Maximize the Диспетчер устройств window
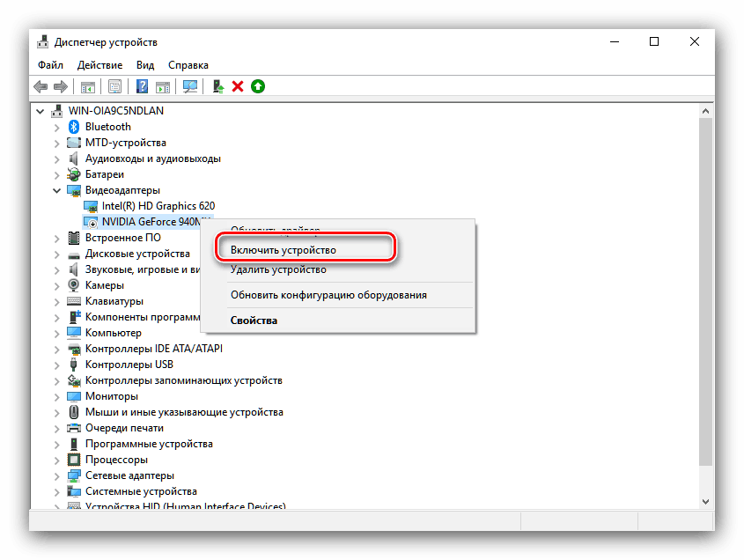Image resolution: width=744 pixels, height=560 pixels. point(654,41)
